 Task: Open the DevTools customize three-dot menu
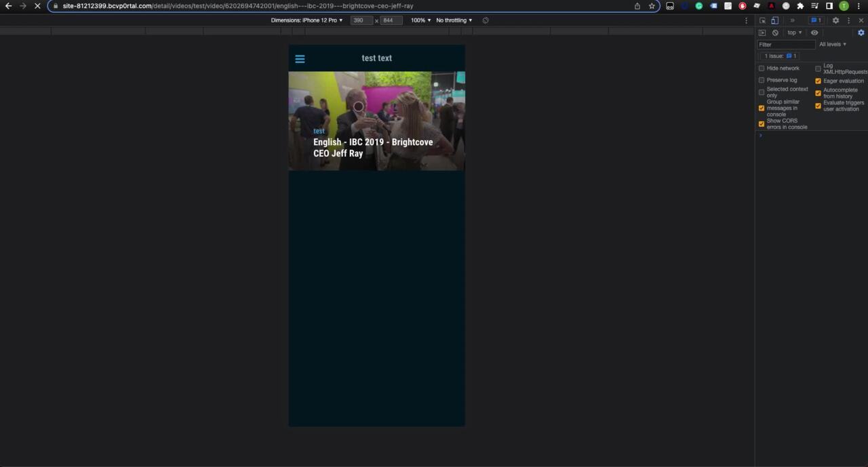[x=848, y=20]
